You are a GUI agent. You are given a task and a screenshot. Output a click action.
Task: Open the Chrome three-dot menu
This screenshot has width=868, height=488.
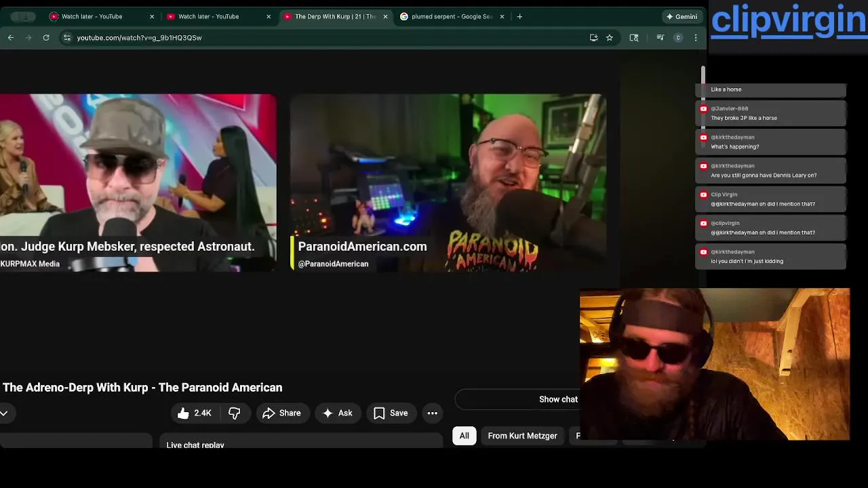pos(696,38)
